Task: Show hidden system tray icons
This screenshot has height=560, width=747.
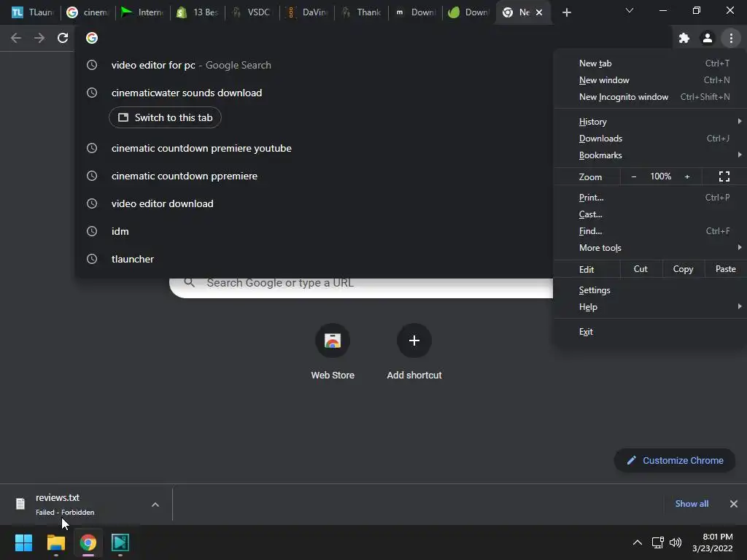Action: tap(638, 542)
